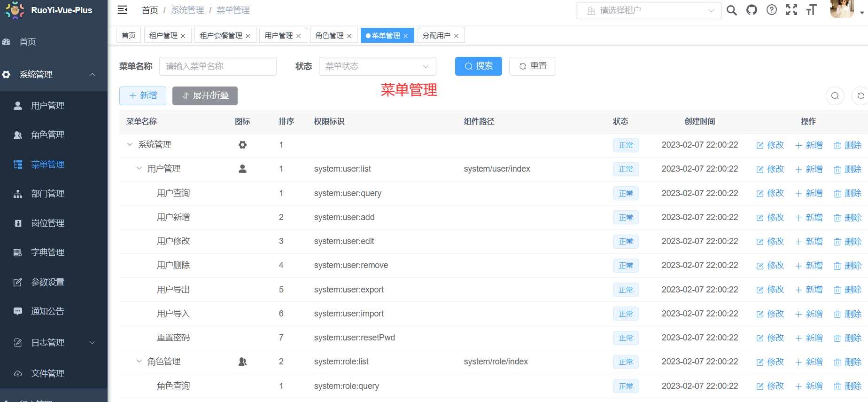Click the 角色查询 menu name cell
The image size is (868, 402).
(x=173, y=386)
